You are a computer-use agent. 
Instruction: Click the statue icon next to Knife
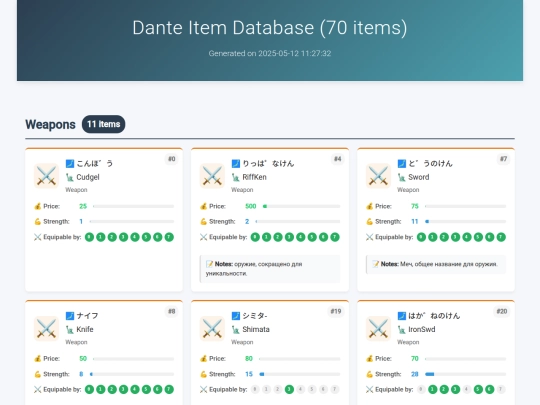[x=70, y=330]
